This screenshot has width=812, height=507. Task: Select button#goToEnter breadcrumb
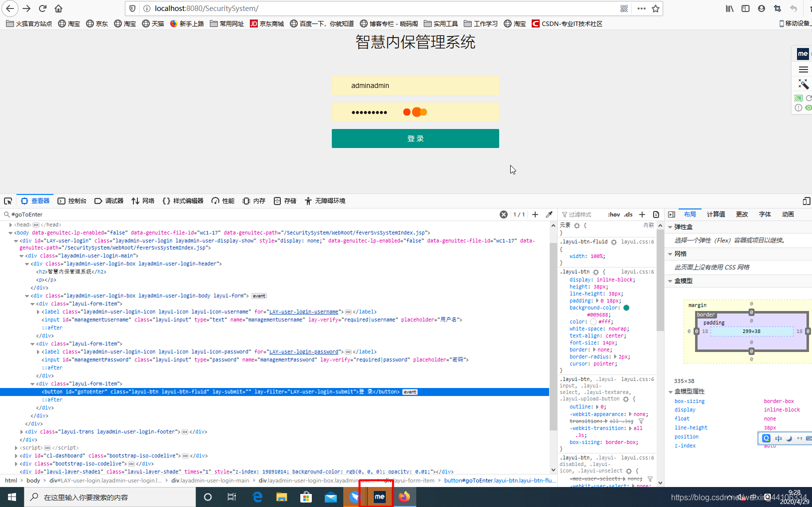pos(500,480)
